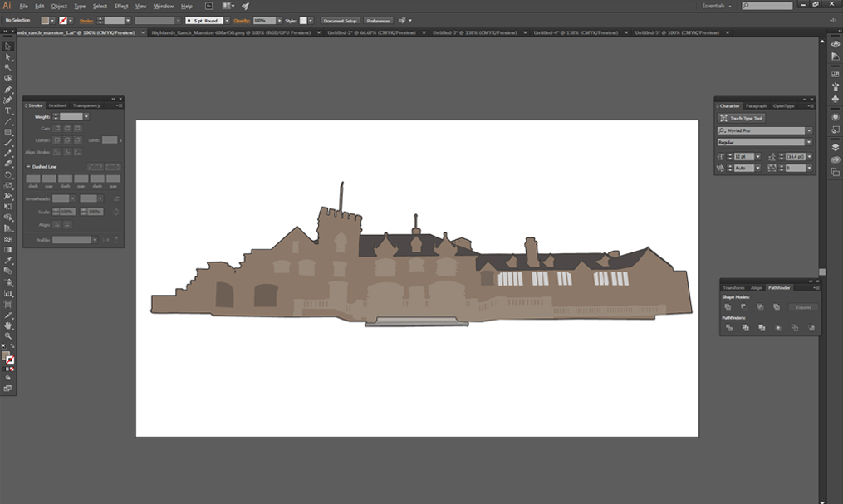Choose the Gradient tool

click(8, 250)
